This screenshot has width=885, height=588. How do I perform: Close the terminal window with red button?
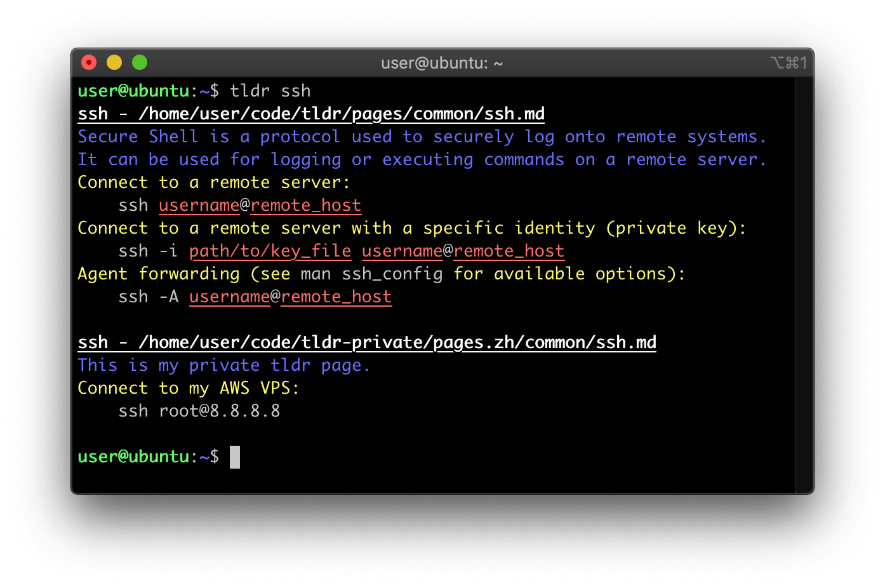pos(89,62)
